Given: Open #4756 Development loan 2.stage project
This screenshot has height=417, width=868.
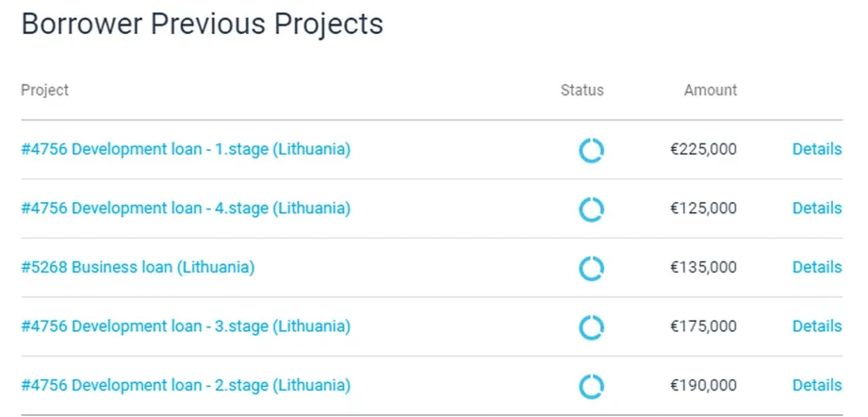Looking at the screenshot, I should pyautogui.click(x=186, y=386).
